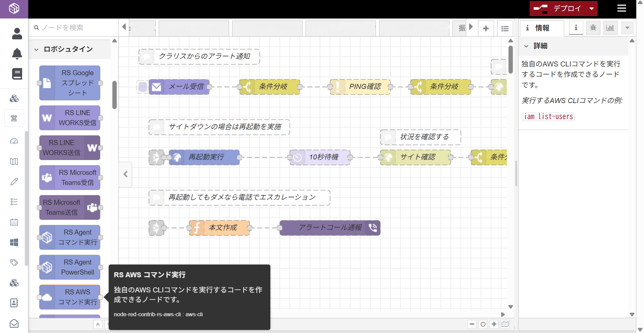Select the RS AWS コマンド実行 palette node

[70, 297]
